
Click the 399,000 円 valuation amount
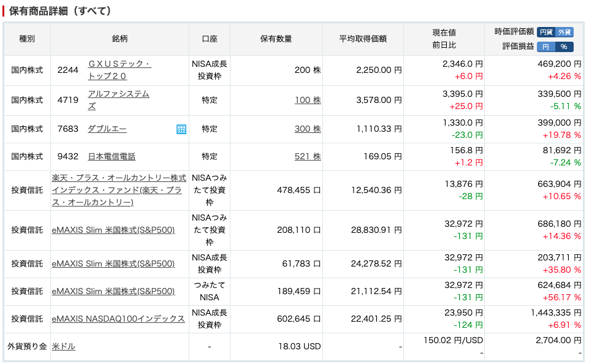[560, 123]
